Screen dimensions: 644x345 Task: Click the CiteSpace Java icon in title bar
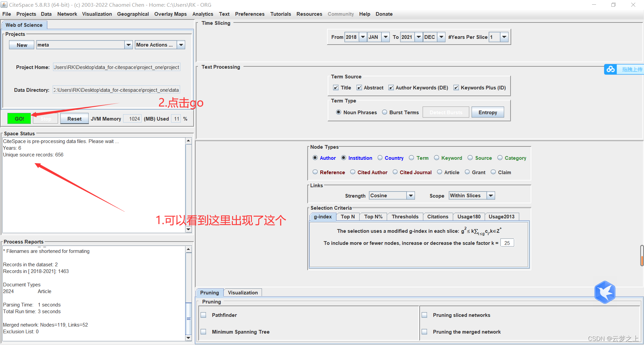point(4,4)
